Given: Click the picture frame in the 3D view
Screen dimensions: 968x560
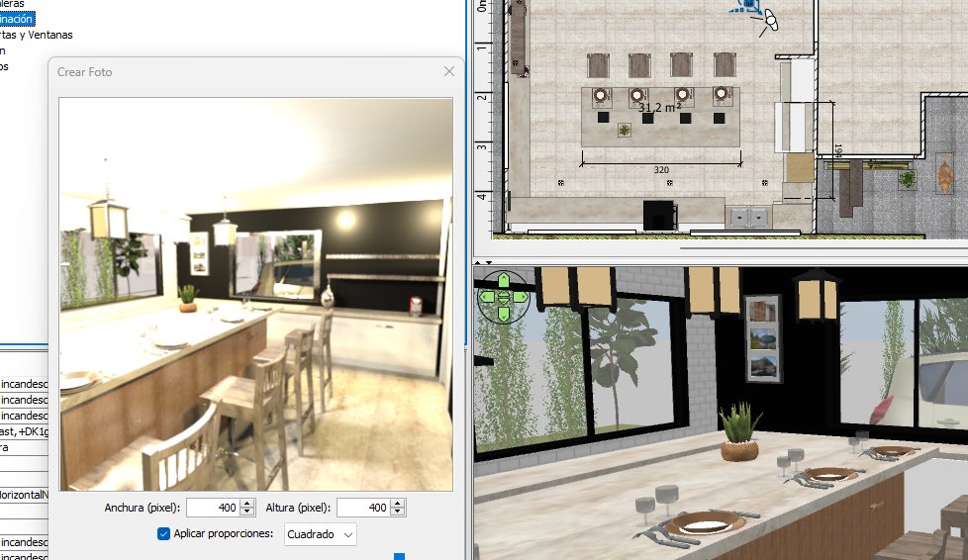Looking at the screenshot, I should click(x=763, y=338).
